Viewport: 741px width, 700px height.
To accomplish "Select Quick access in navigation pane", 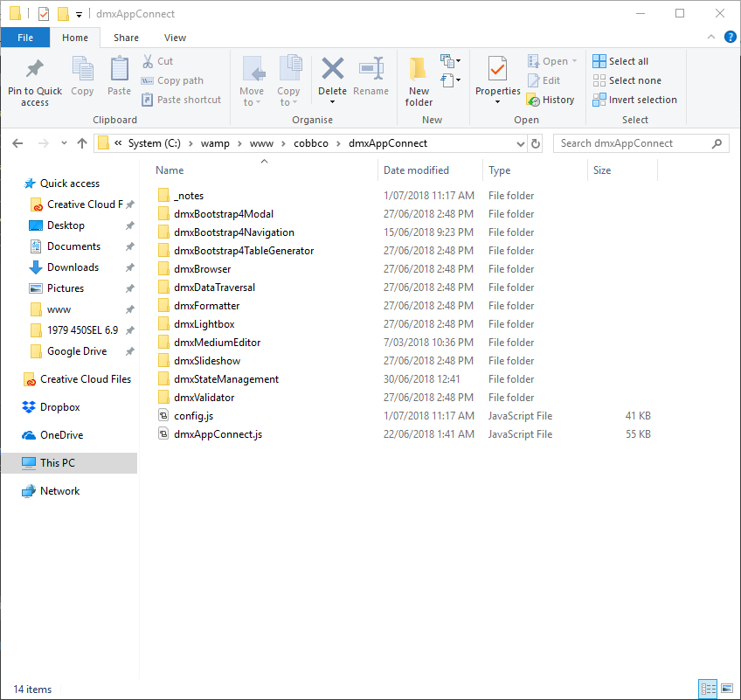I will [x=70, y=184].
